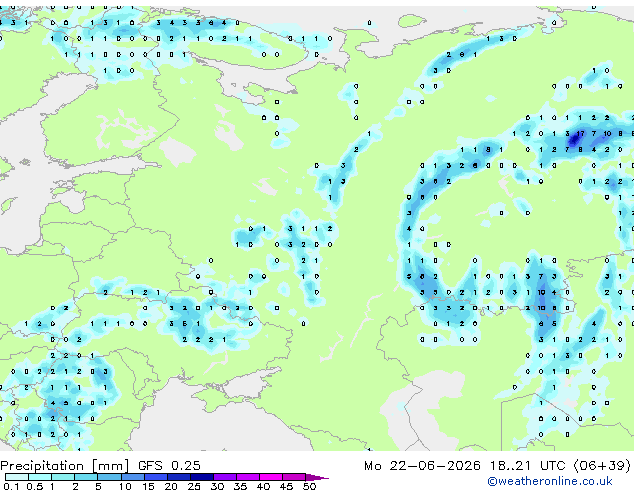The height and width of the screenshot is (490, 634).
Task: Click the 35–40 mm legend color swatch
Action: point(247,477)
